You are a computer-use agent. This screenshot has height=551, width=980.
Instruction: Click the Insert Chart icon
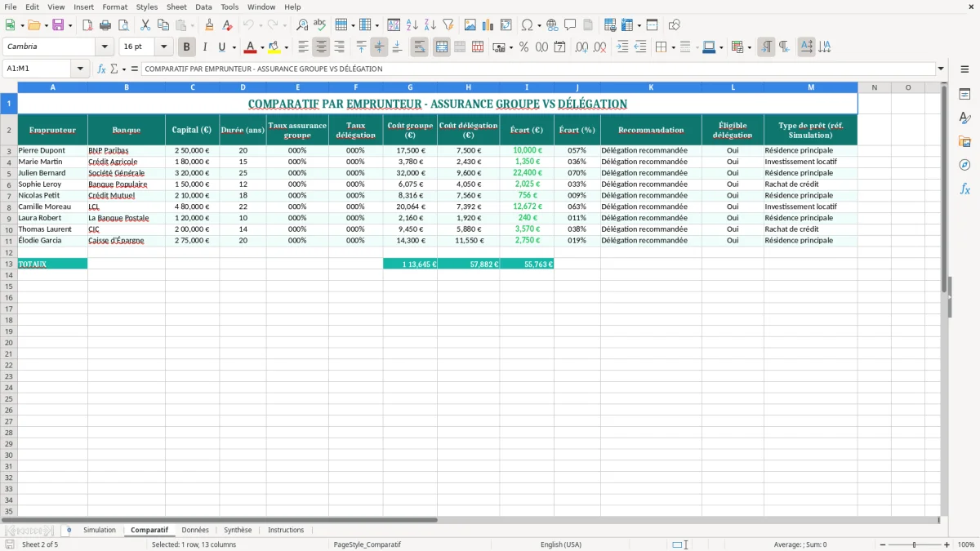pyautogui.click(x=488, y=25)
